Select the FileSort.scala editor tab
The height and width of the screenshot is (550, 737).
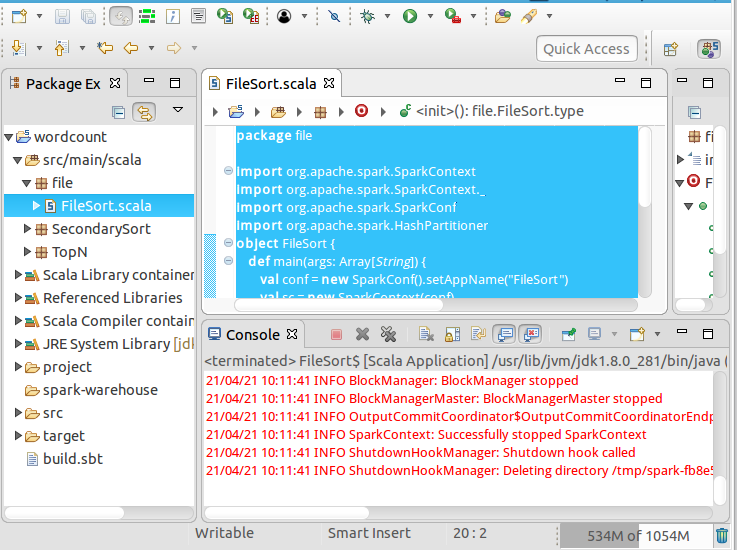pyautogui.click(x=271, y=84)
